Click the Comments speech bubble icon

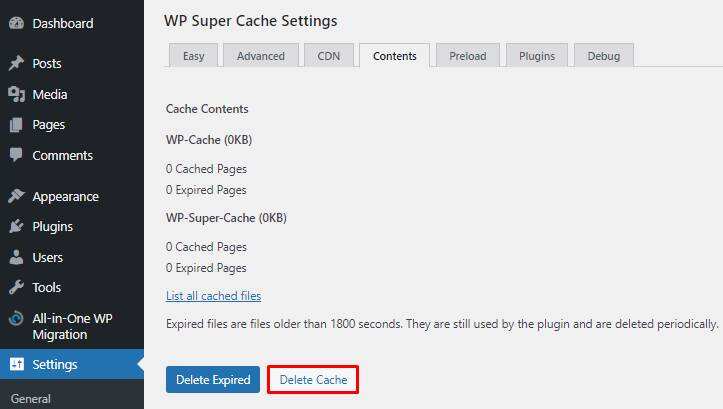tap(16, 156)
